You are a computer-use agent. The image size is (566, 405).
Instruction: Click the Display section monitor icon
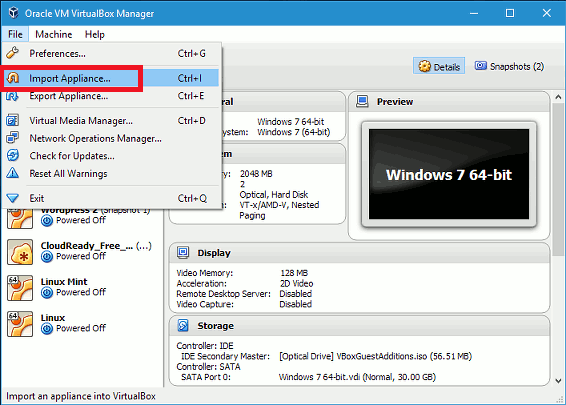[x=183, y=252]
